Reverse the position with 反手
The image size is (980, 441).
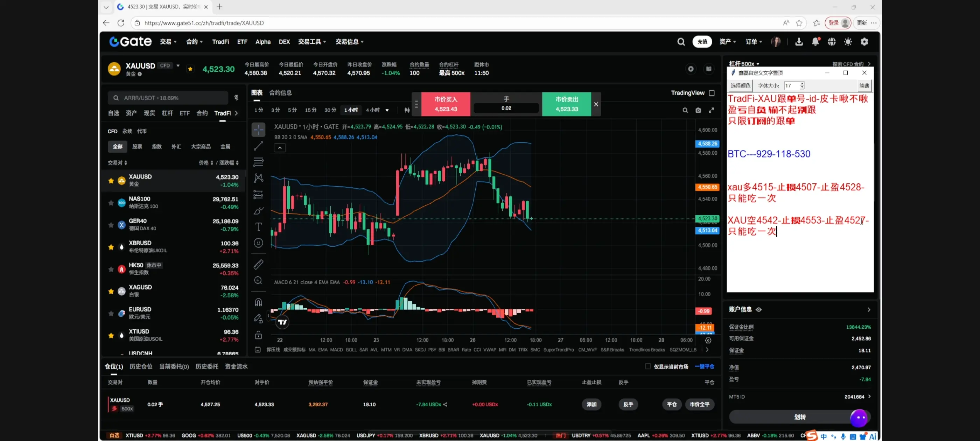(628, 405)
